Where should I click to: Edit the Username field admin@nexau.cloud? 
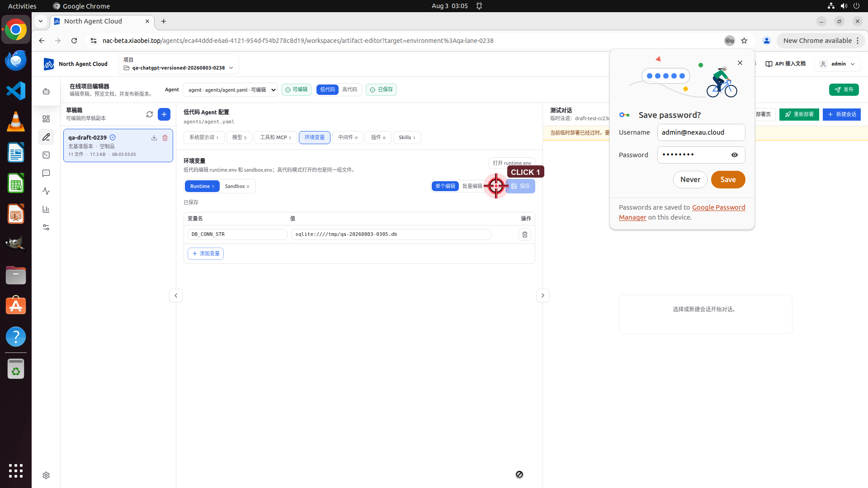[x=701, y=132]
